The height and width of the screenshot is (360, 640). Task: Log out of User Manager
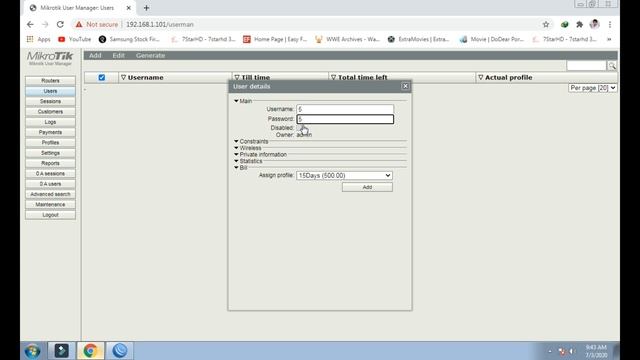click(x=50, y=215)
